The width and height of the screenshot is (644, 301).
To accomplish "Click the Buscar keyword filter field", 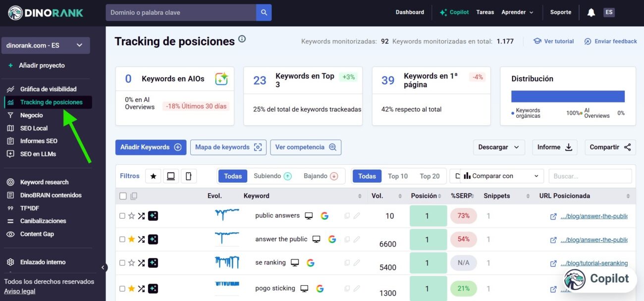I will tap(590, 176).
